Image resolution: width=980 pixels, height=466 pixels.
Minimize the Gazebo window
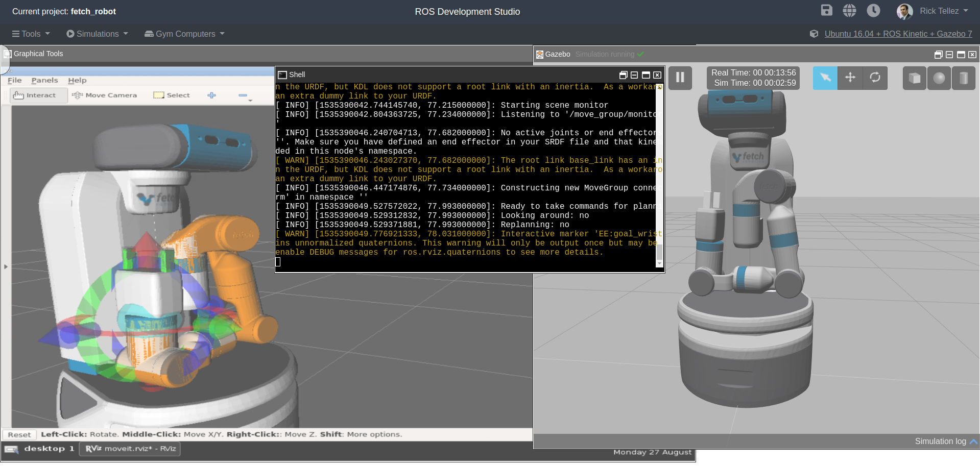[949, 55]
